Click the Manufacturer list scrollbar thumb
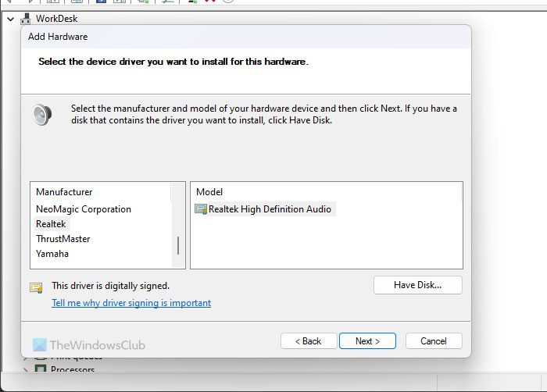 [178, 245]
